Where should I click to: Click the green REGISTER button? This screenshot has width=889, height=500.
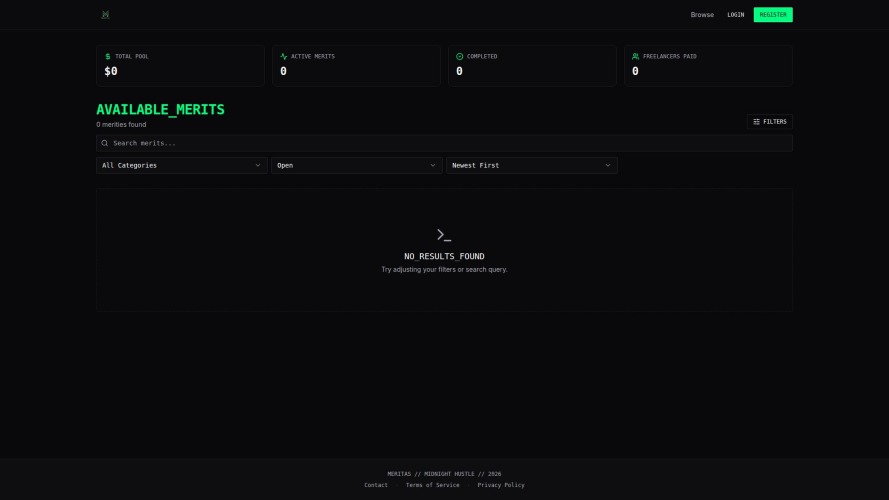(x=773, y=15)
